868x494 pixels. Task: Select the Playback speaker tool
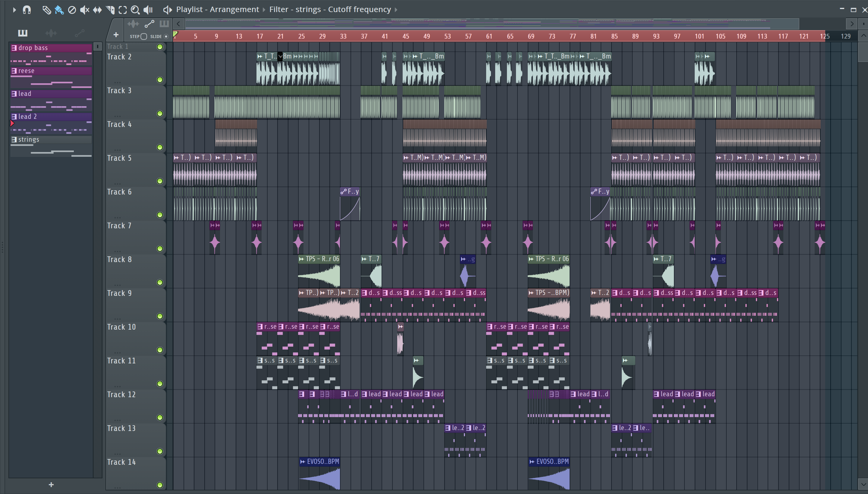[x=148, y=10]
